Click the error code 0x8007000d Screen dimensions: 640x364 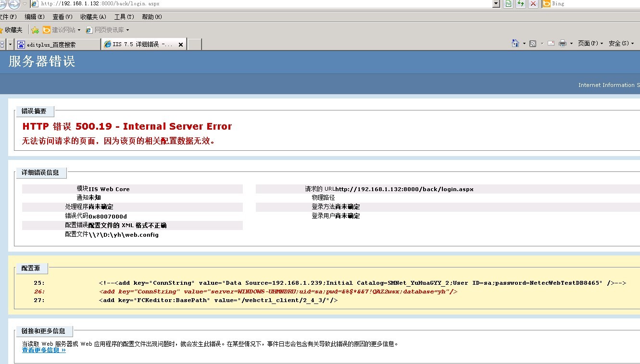click(108, 216)
